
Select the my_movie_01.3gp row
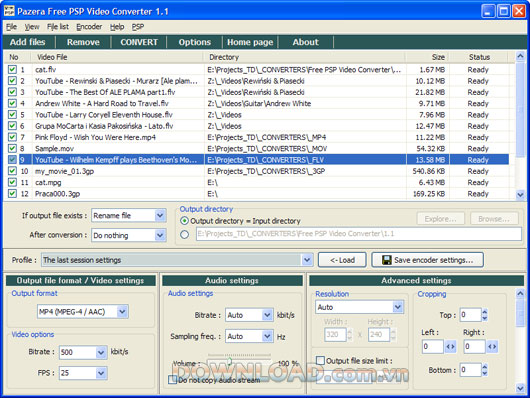pos(258,171)
